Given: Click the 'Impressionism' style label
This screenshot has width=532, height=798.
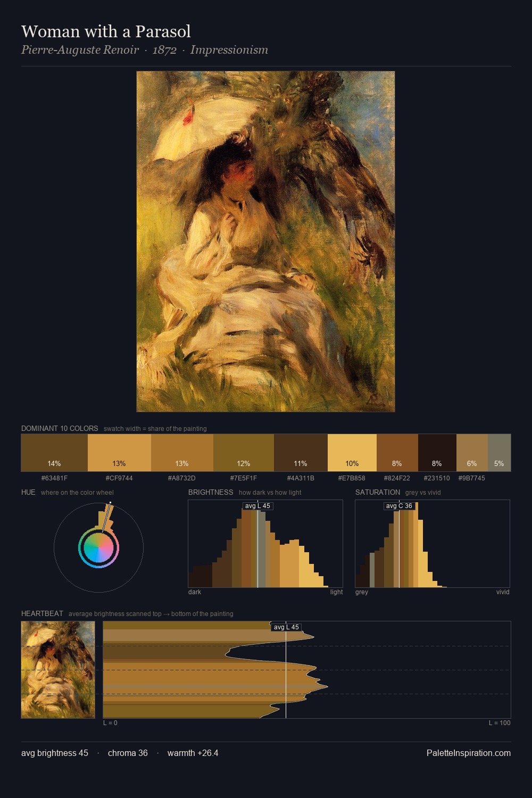Looking at the screenshot, I should click(229, 50).
